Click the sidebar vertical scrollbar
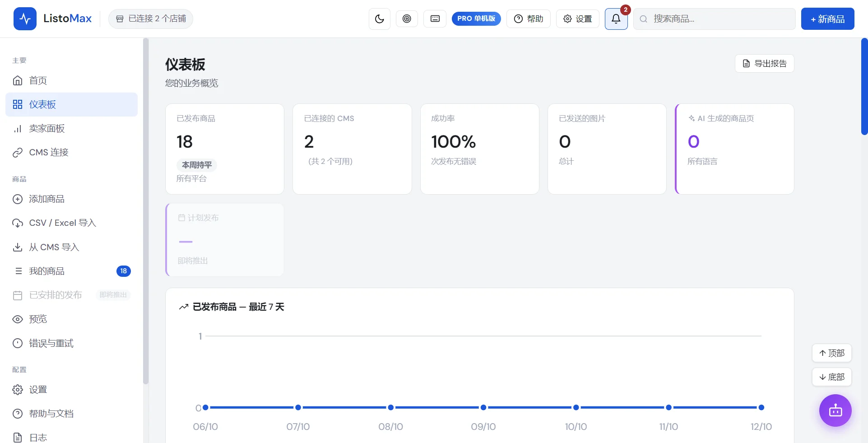The width and height of the screenshot is (868, 443). (x=145, y=211)
